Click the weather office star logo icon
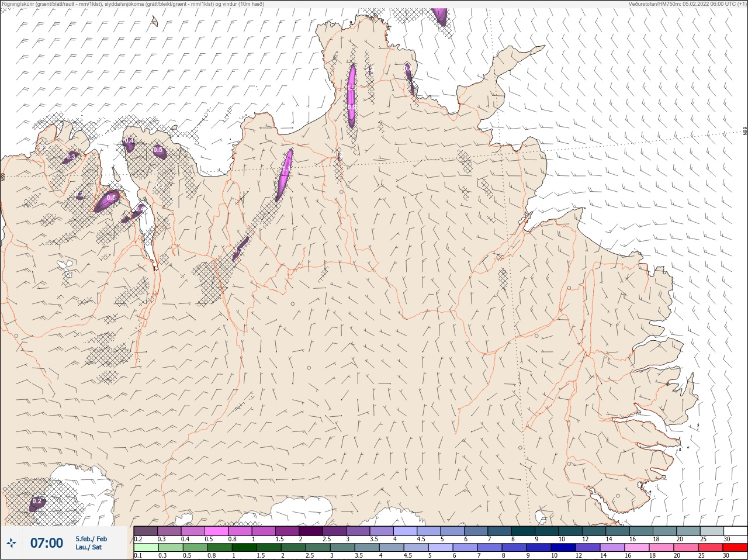 [x=12, y=543]
